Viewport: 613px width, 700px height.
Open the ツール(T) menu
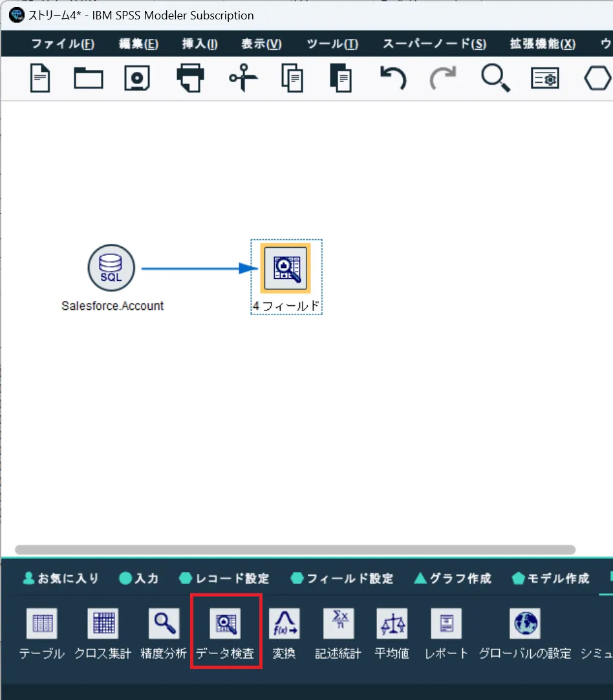[x=332, y=44]
